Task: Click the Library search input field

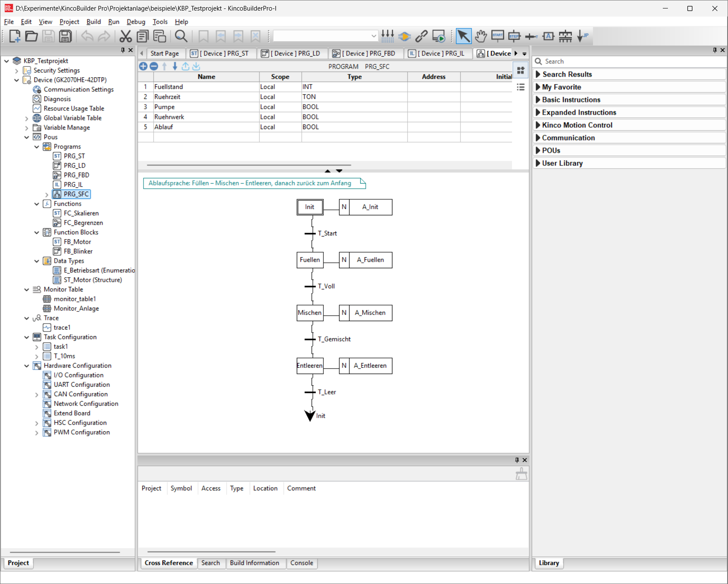Action: pyautogui.click(x=629, y=61)
